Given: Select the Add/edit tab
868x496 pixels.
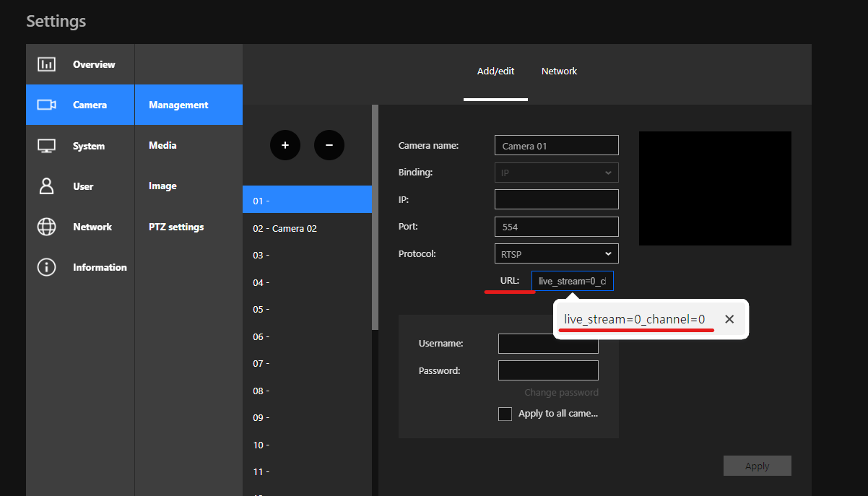Looking at the screenshot, I should point(495,71).
